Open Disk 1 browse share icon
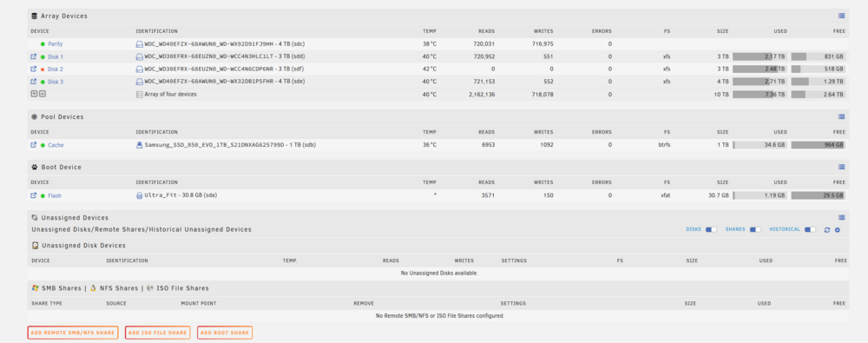868x343 pixels. pyautogui.click(x=33, y=56)
